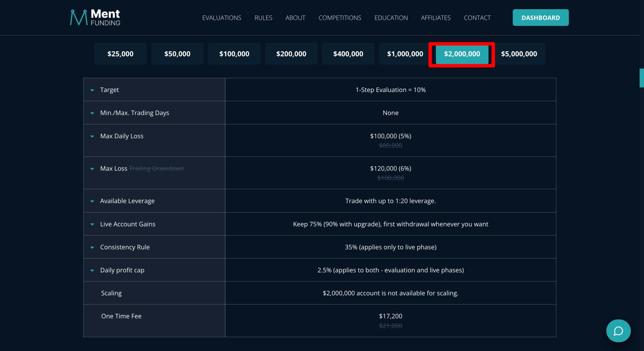Expand the Daily profit cap row arrow
This screenshot has height=351, width=644.
point(92,270)
